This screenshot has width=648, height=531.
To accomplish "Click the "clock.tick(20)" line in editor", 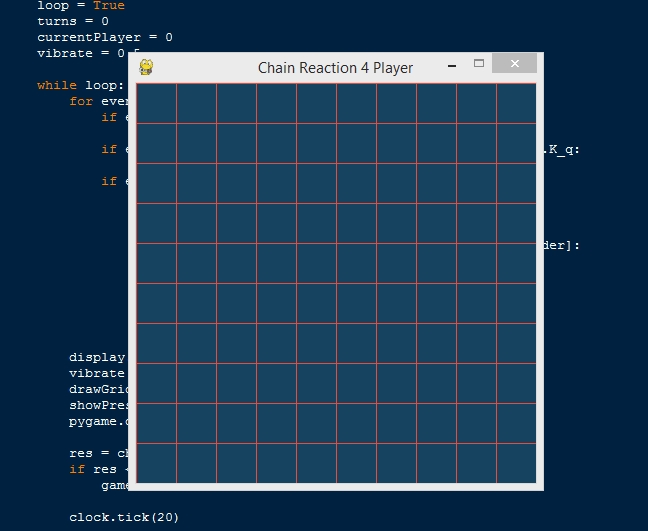I will [x=124, y=517].
